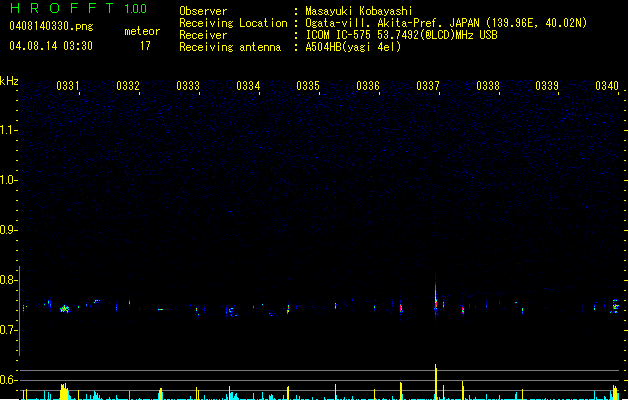Image resolution: width=629 pixels, height=400 pixels.
Task: Click the kHz axis unit label
Action: click(x=9, y=81)
